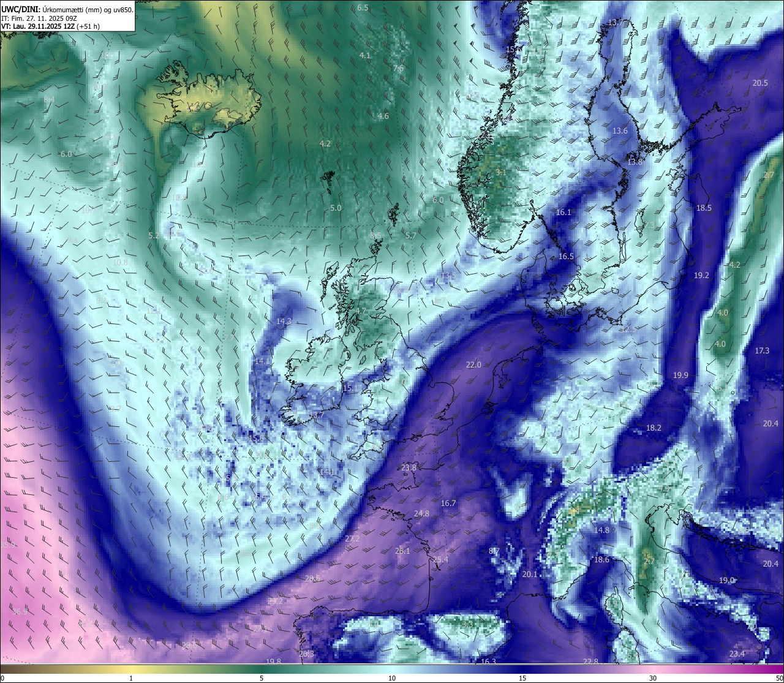Image resolution: width=784 pixels, height=683 pixels.
Task: Click the 3.1 value over Norway
Action: pyautogui.click(x=501, y=172)
